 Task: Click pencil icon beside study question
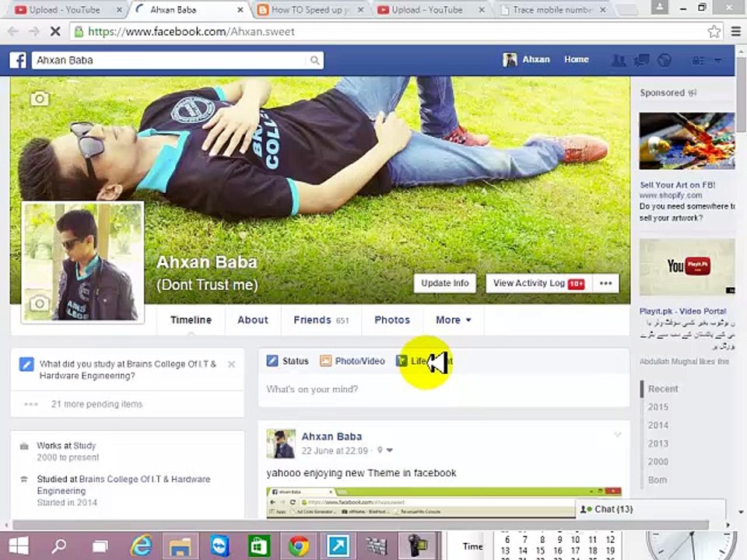pos(26,365)
